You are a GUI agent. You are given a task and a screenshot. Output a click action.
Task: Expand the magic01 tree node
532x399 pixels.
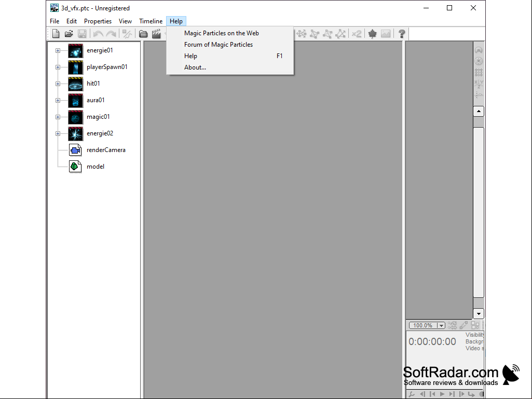click(x=58, y=117)
